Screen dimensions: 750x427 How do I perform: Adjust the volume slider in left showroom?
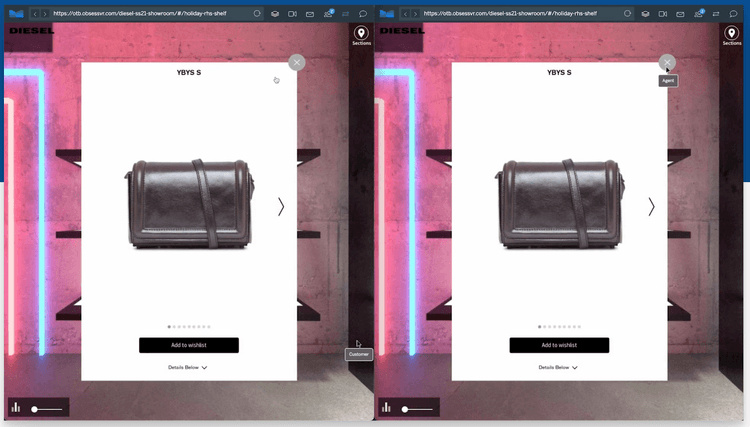point(47,409)
